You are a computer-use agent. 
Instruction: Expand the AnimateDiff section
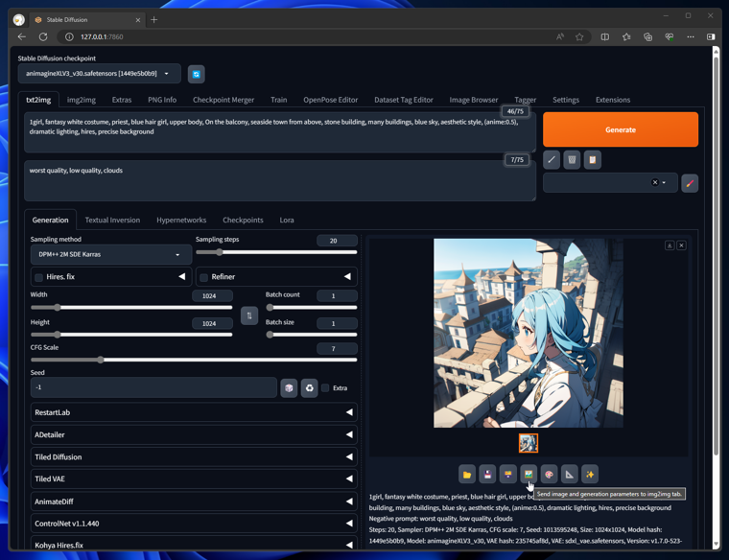pos(194,502)
